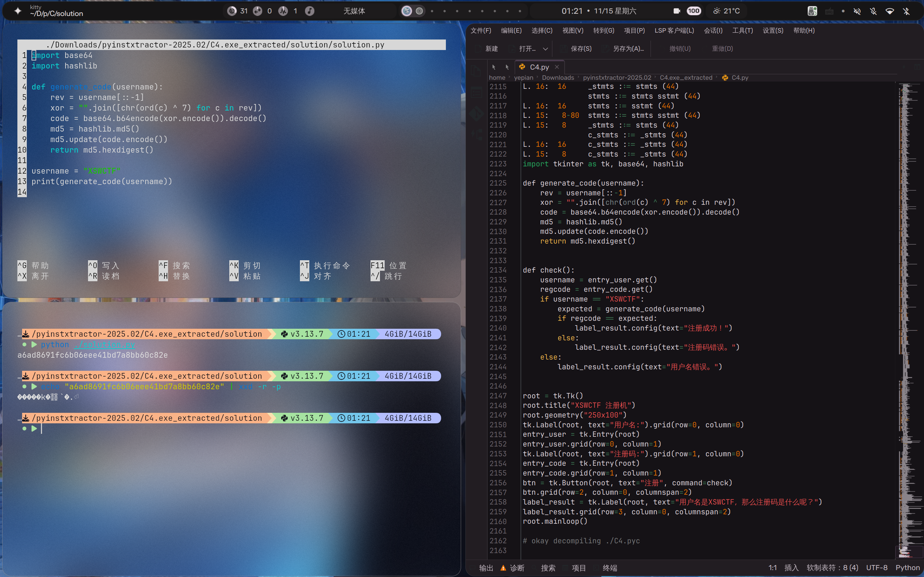Toggle the Bluetooth off icon
The width and height of the screenshot is (924, 577).
click(x=907, y=11)
